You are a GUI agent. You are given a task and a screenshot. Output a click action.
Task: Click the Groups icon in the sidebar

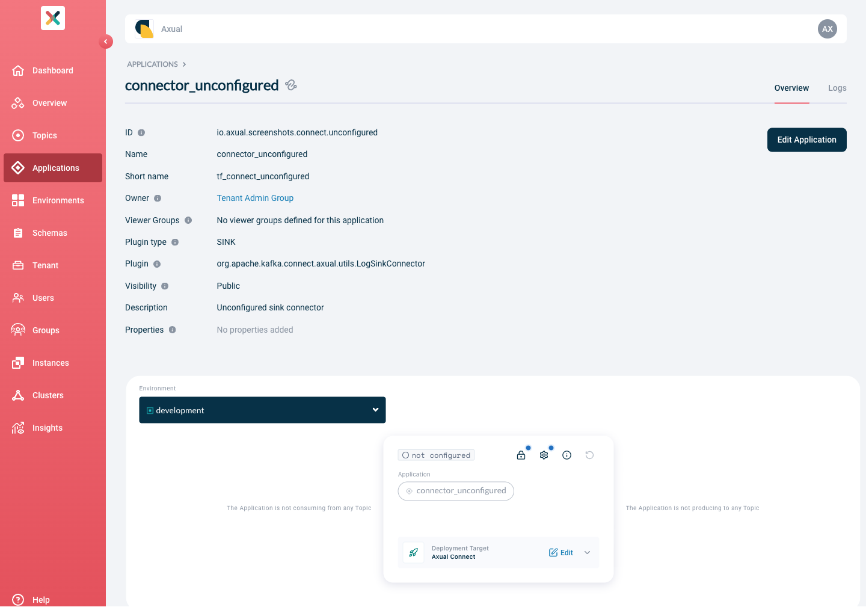coord(18,330)
